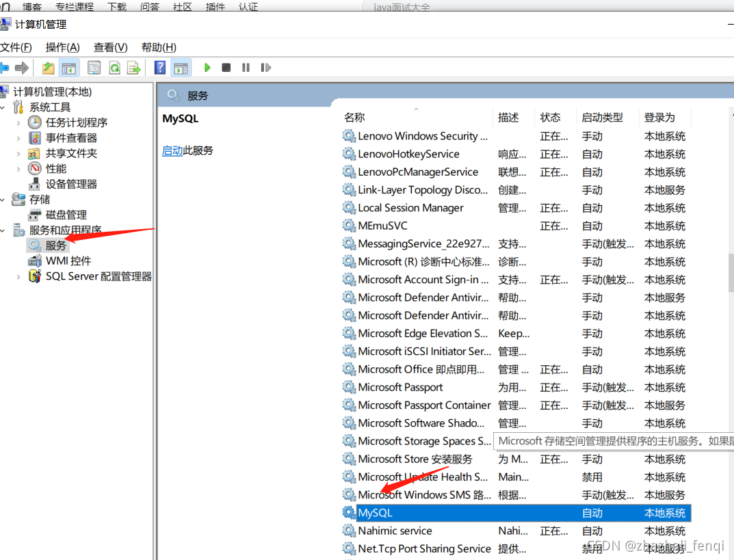Select 计算机管理(本地) root node
The height and width of the screenshot is (560, 734).
click(52, 92)
